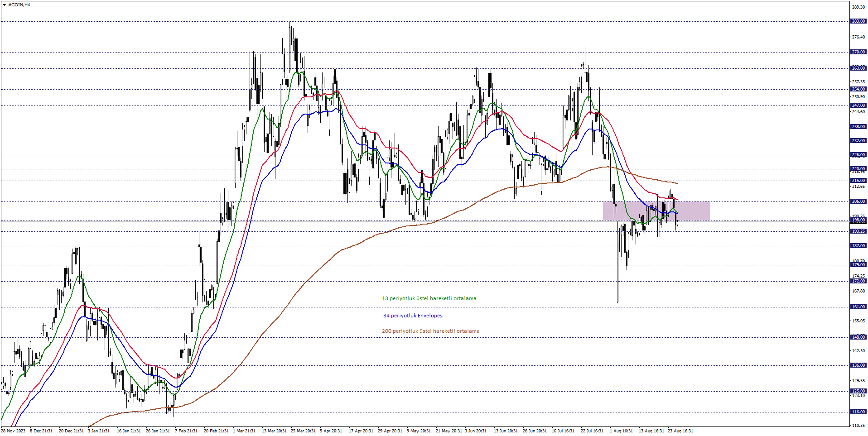The width and height of the screenshot is (868, 436).
Task: Click the 263.00 price level tag
Action: 858,68
